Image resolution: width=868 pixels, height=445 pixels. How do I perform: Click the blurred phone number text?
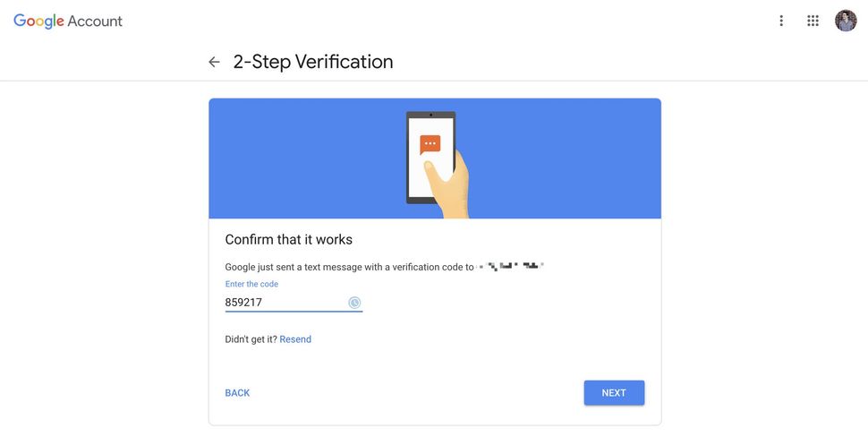click(510, 267)
